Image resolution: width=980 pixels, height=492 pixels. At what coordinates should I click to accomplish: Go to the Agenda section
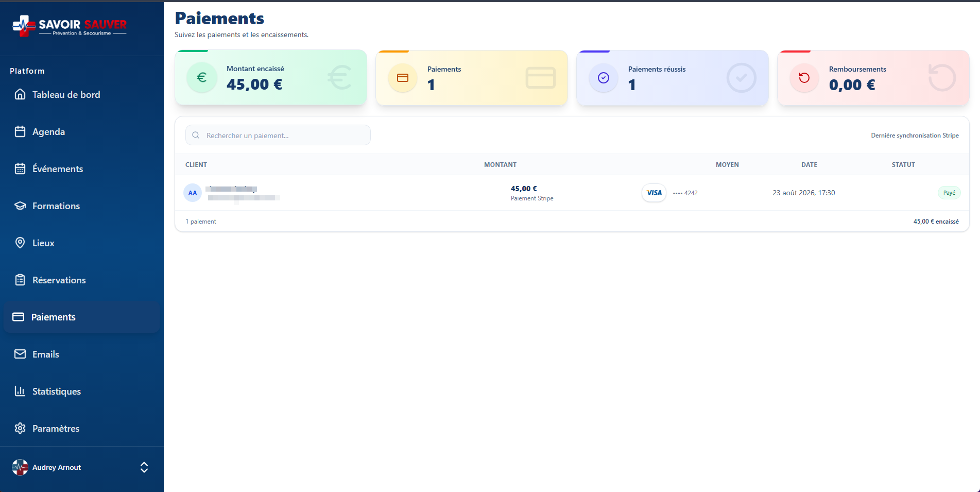tap(81, 131)
